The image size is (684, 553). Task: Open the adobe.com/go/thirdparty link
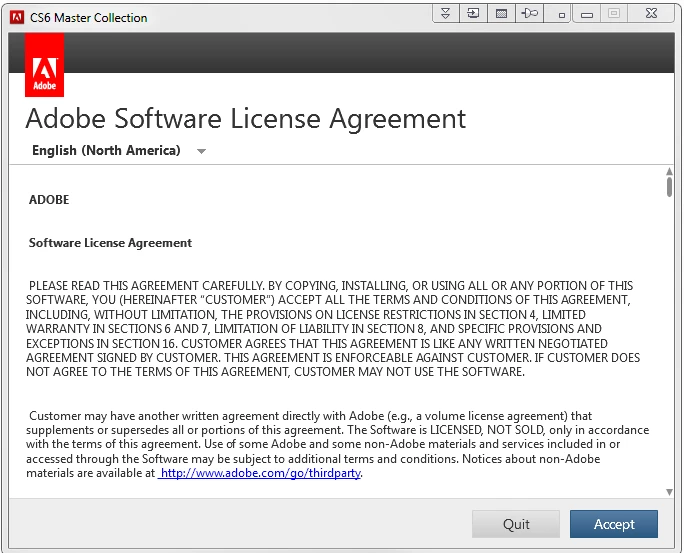(260, 473)
